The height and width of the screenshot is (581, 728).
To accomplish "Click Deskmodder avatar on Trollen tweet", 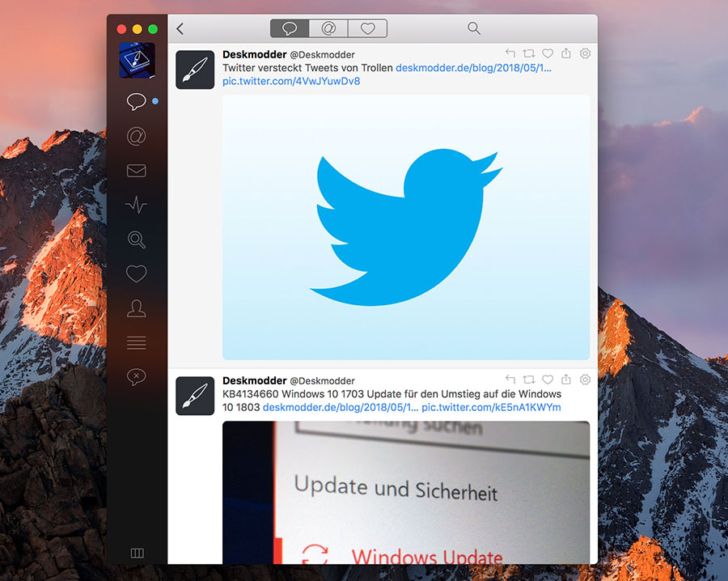I will (x=195, y=70).
